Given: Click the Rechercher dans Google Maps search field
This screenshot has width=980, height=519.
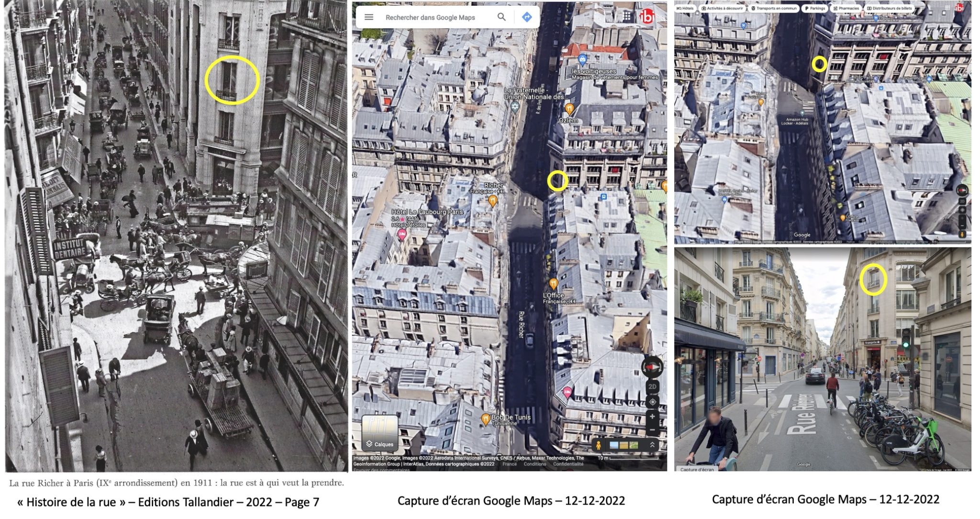Looking at the screenshot, I should point(430,18).
